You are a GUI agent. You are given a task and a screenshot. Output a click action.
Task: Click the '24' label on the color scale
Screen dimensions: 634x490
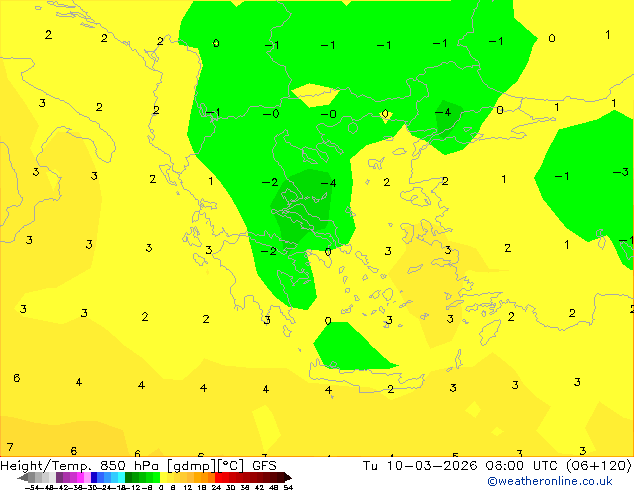pos(216,487)
